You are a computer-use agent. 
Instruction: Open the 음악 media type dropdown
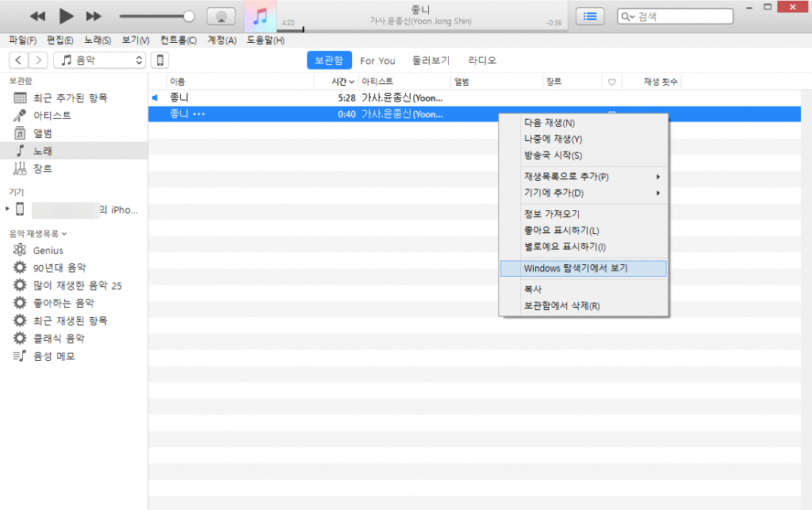click(100, 60)
